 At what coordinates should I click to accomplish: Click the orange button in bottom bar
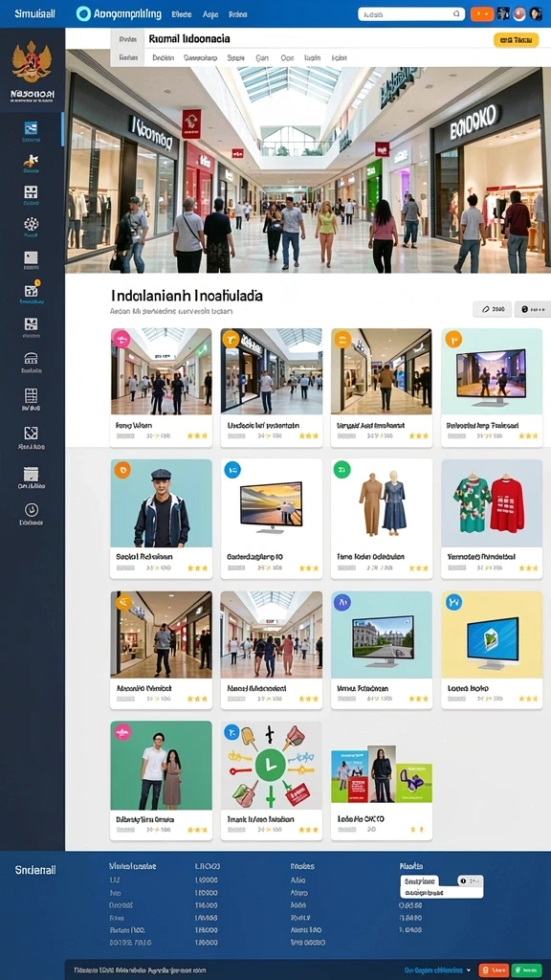coord(493,970)
